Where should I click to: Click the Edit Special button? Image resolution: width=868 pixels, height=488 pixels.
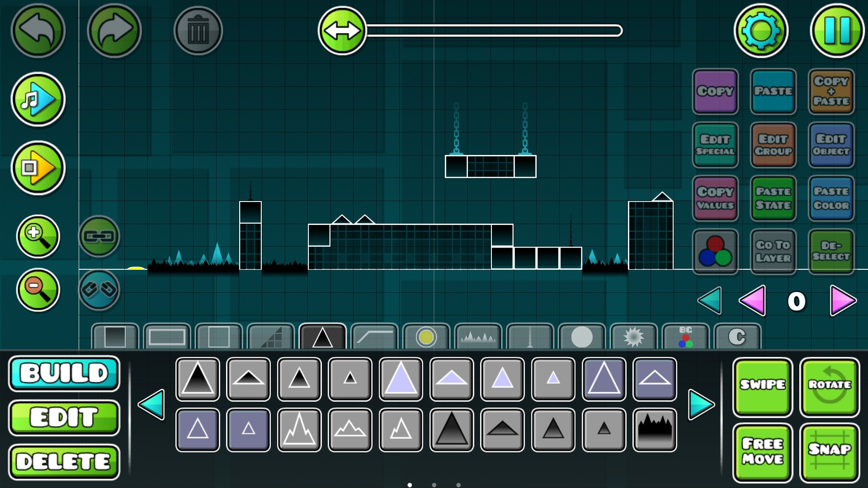click(x=715, y=143)
